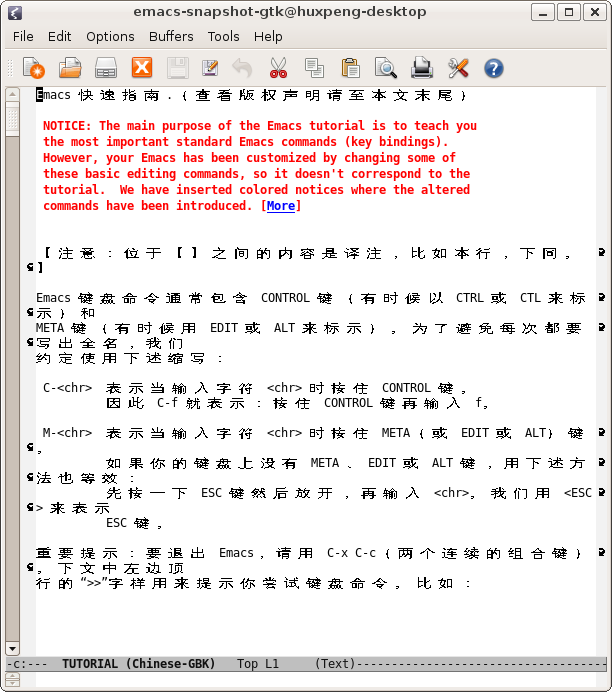Screen dimensions: 612x692
Task: Click the Copy icon in the toolbar
Action: (314, 68)
